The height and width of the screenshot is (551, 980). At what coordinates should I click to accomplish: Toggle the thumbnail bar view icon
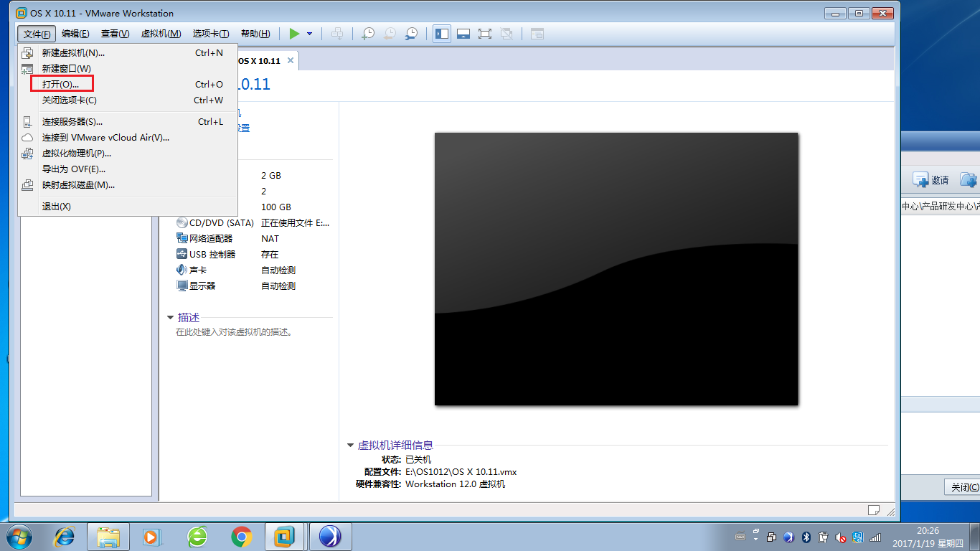(x=463, y=34)
